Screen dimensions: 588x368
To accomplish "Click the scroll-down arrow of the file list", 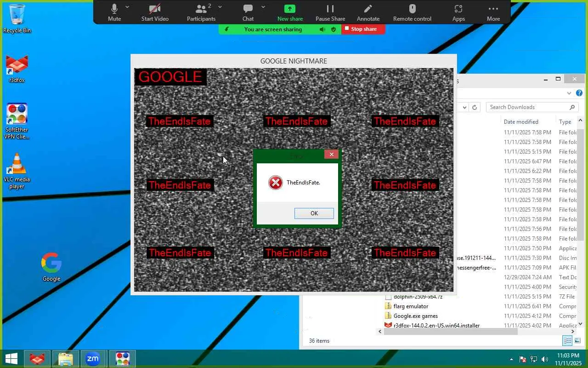I will (580, 324).
